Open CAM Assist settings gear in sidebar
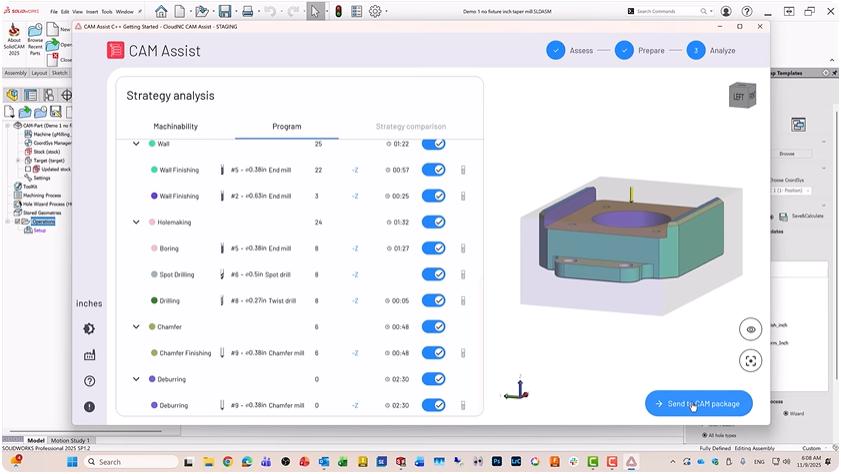Screen dimensions: 841x474 (x=89, y=329)
